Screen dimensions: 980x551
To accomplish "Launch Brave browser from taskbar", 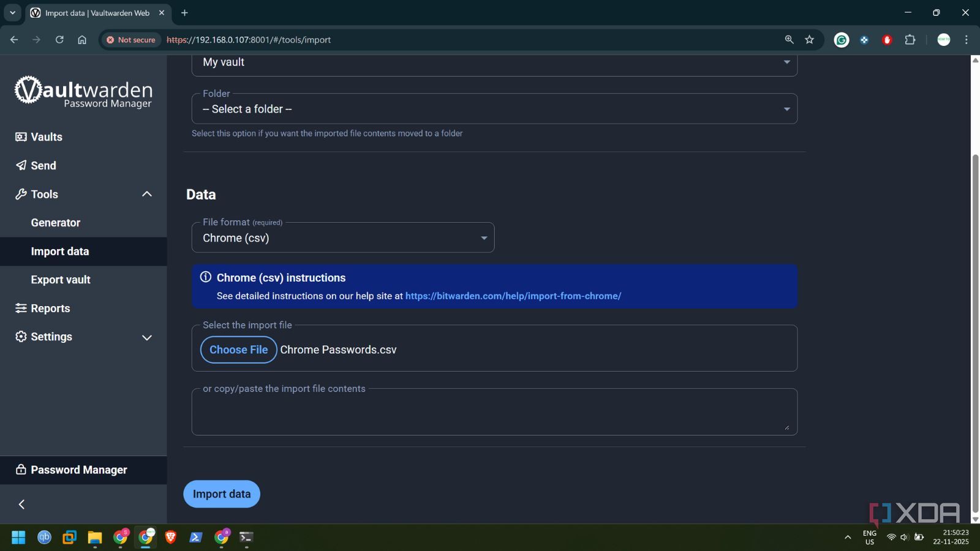I will tap(170, 538).
